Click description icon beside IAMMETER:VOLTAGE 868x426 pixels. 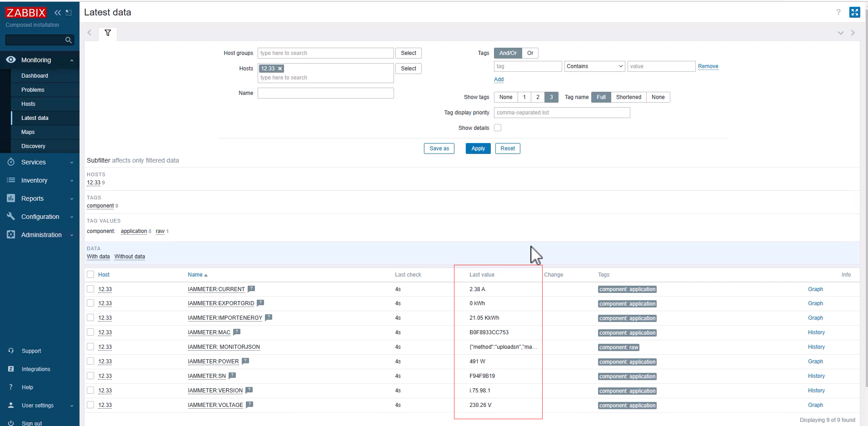[249, 405]
